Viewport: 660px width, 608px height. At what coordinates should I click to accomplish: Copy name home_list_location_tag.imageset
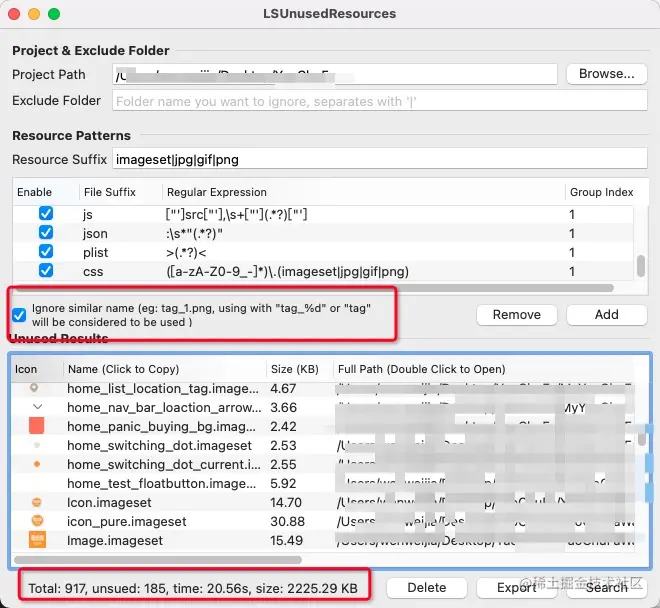[163, 388]
